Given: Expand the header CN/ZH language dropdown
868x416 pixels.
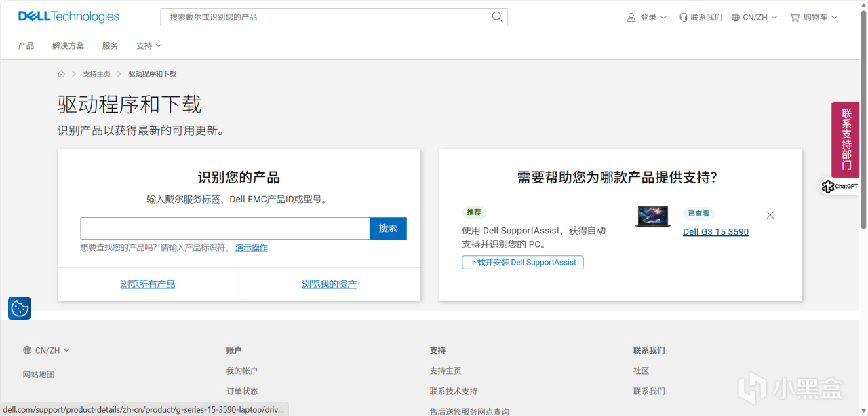Looking at the screenshot, I should 759,17.
